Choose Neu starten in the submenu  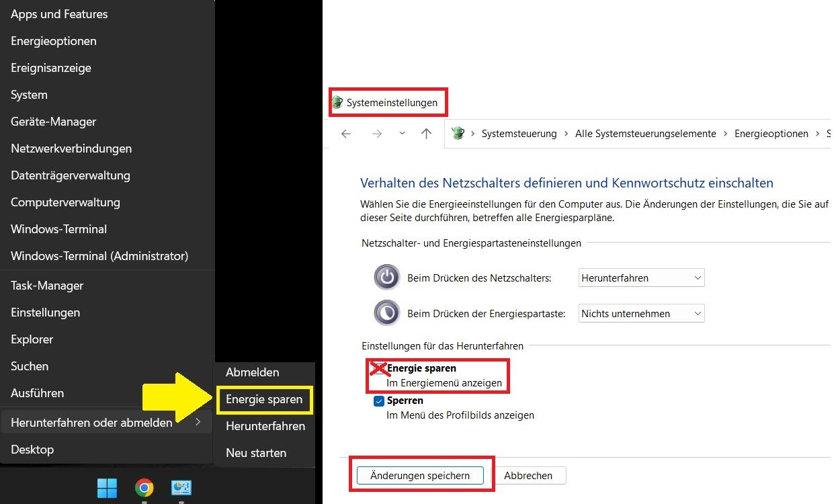tap(264, 453)
